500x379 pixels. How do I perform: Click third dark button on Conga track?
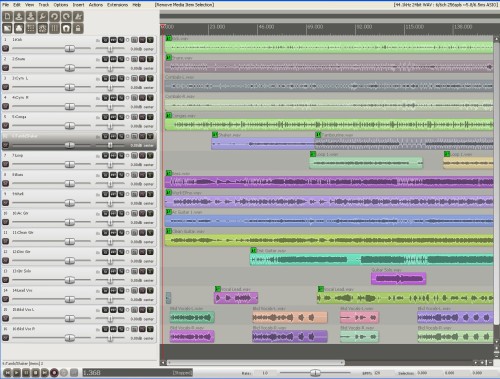[x=121, y=117]
